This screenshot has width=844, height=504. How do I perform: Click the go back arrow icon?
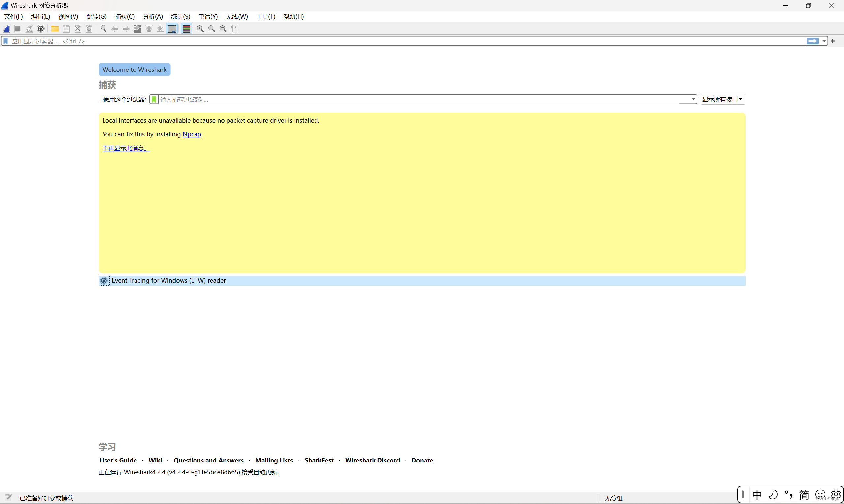(x=115, y=29)
